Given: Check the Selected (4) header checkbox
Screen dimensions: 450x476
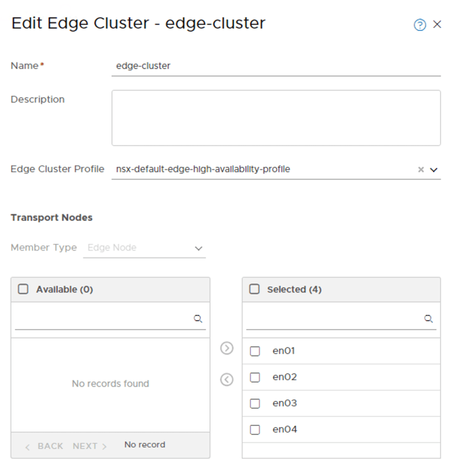Looking at the screenshot, I should point(254,289).
